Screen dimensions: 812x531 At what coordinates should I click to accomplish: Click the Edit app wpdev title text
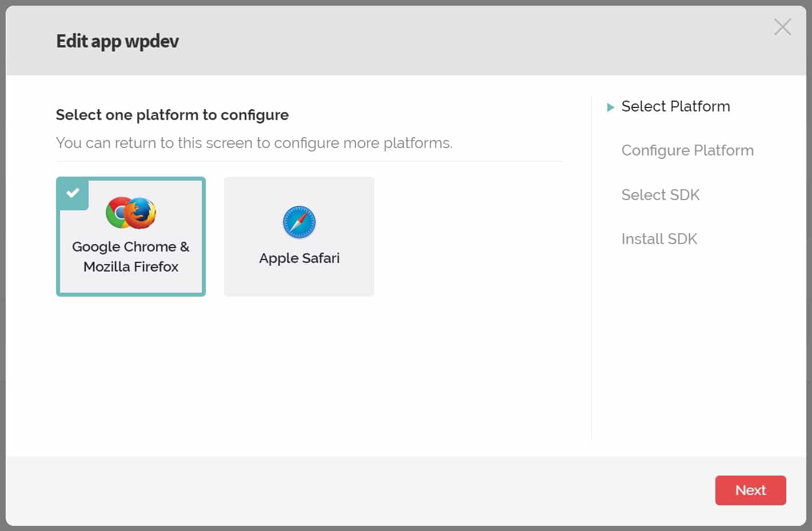(x=117, y=41)
